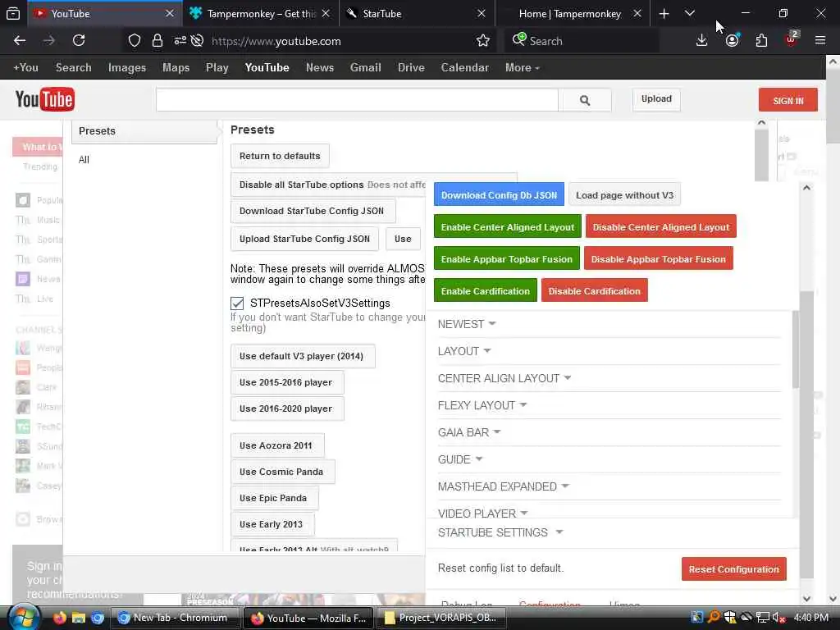Launch Firefox from the quick launch
The image size is (840, 630).
point(59,618)
